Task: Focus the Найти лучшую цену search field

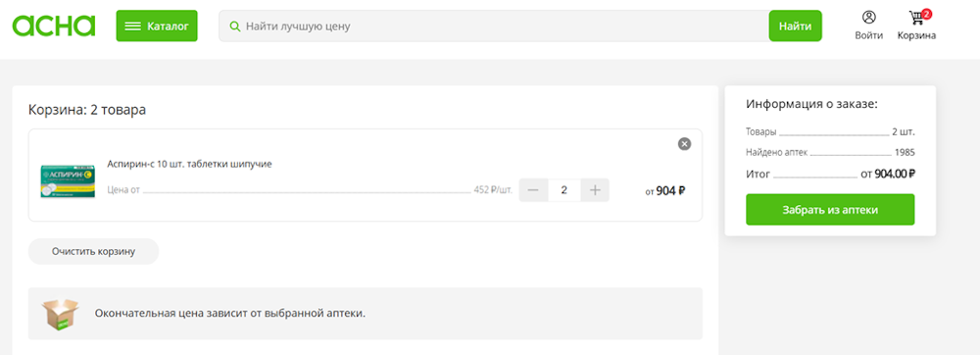Action: [x=494, y=26]
